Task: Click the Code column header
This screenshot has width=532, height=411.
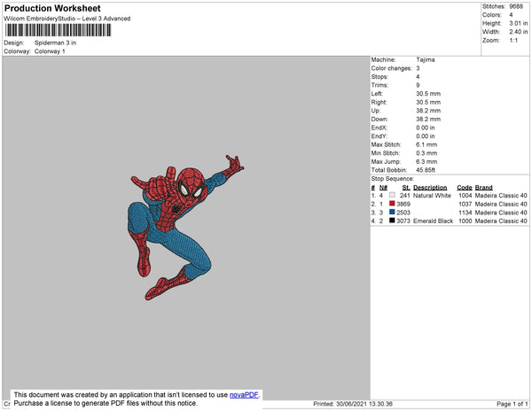Action: click(465, 188)
